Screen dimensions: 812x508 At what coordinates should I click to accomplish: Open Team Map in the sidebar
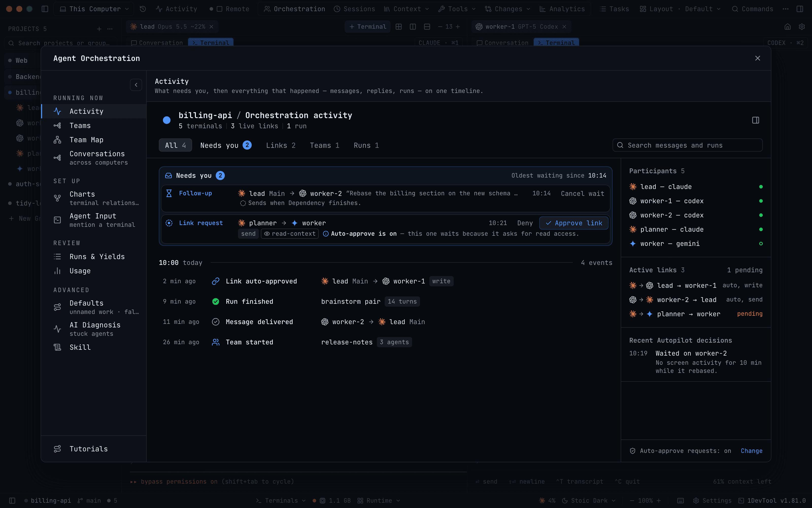click(x=94, y=140)
